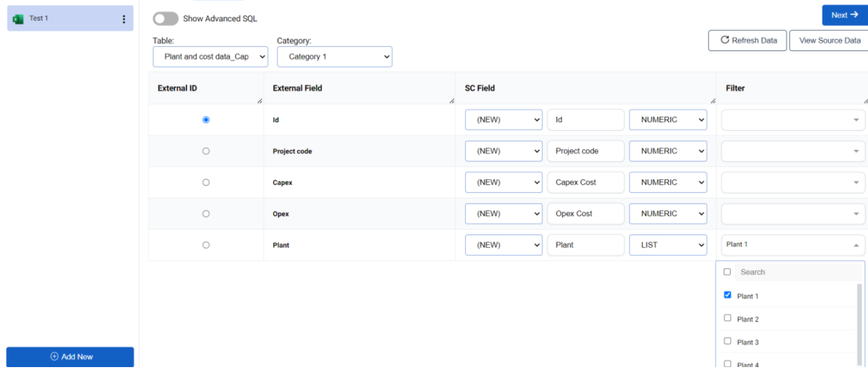Check the Plant 3 checkbox
Image resolution: width=868 pixels, height=369 pixels.
727,341
